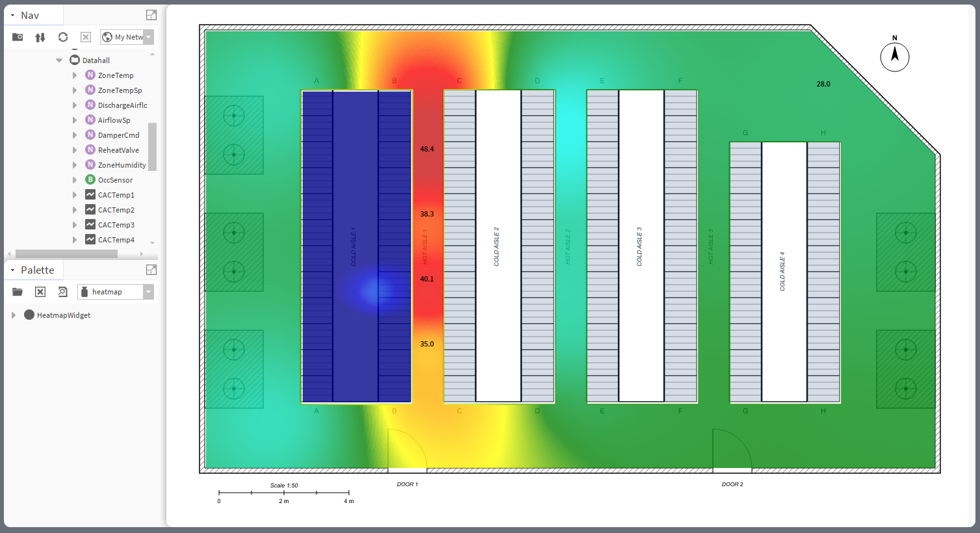
Task: Select ReheatValve in the tree
Action: (x=118, y=150)
